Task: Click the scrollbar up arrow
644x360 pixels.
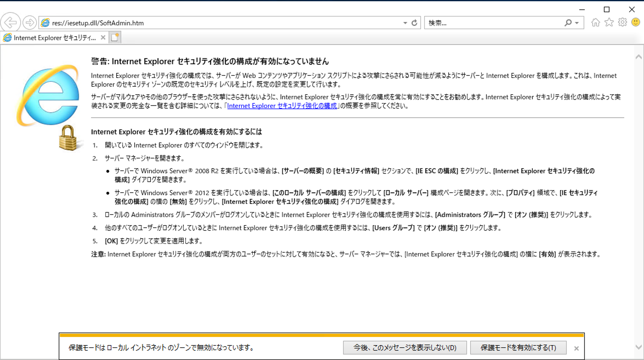Action: tap(639, 57)
